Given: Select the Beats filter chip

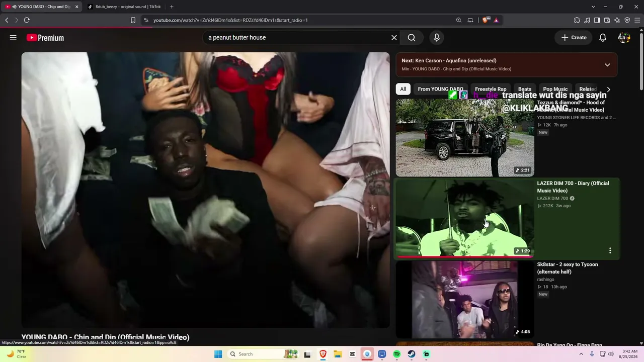Looking at the screenshot, I should coord(525,89).
